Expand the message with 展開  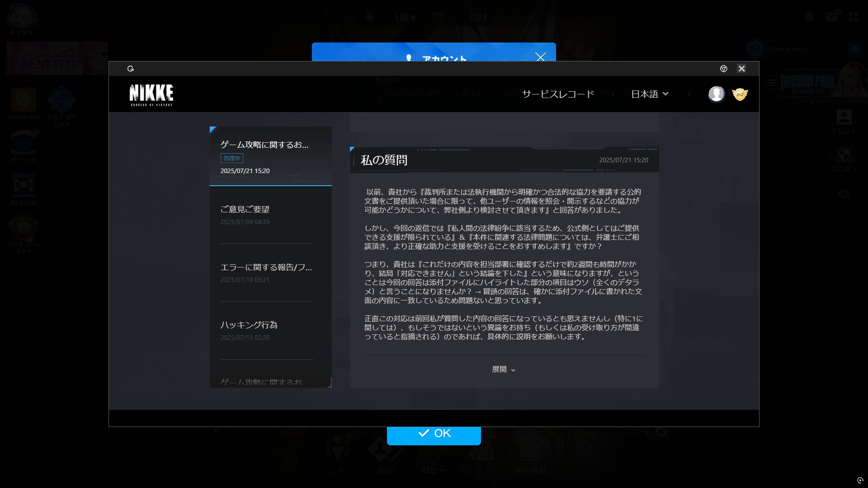(x=504, y=370)
